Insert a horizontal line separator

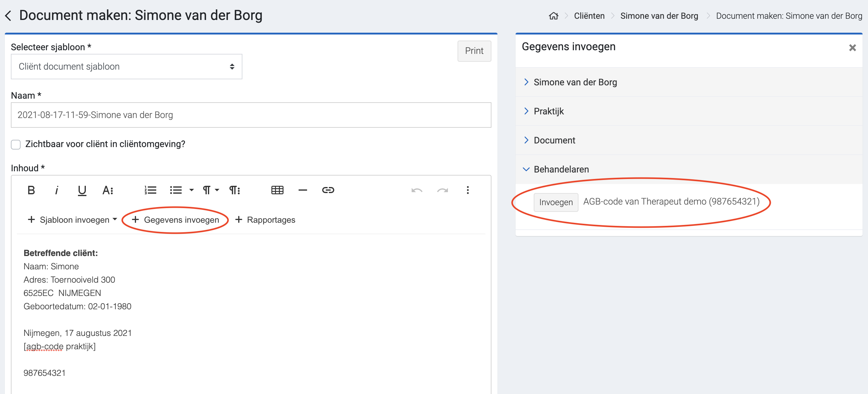tap(303, 190)
